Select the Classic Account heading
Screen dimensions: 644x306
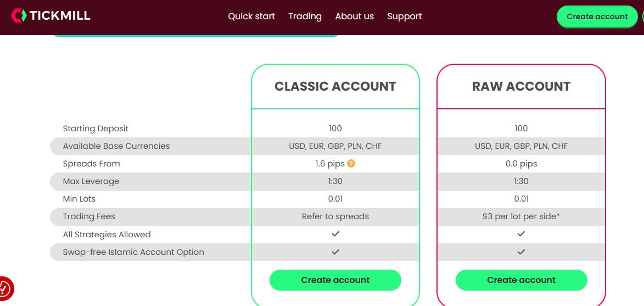335,86
